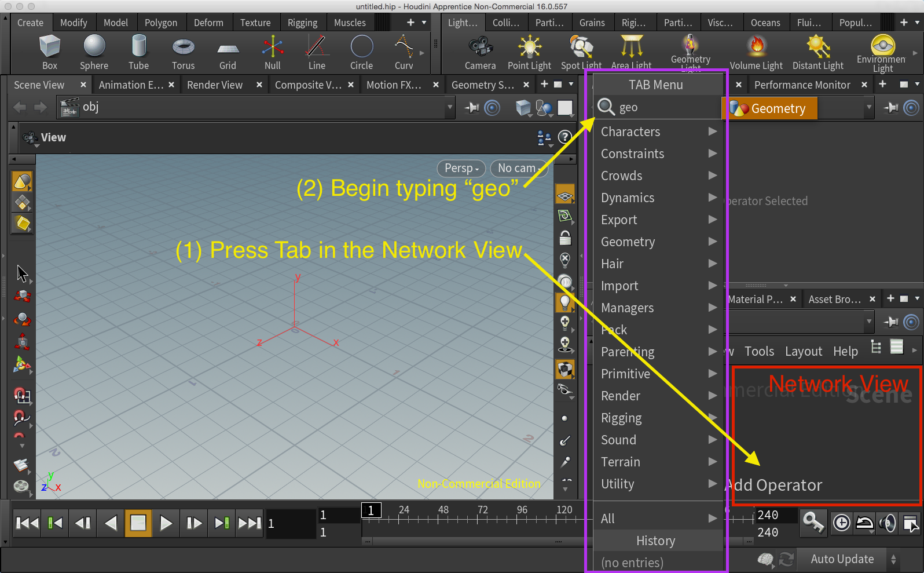Toggle the viewport lighting bulb icon
This screenshot has width=924, height=573.
click(x=565, y=302)
